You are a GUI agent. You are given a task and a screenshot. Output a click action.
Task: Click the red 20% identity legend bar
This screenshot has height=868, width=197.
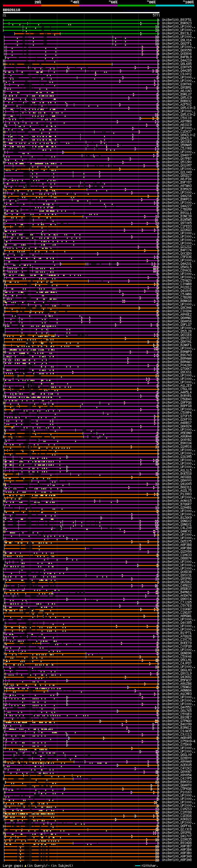point(22,6)
